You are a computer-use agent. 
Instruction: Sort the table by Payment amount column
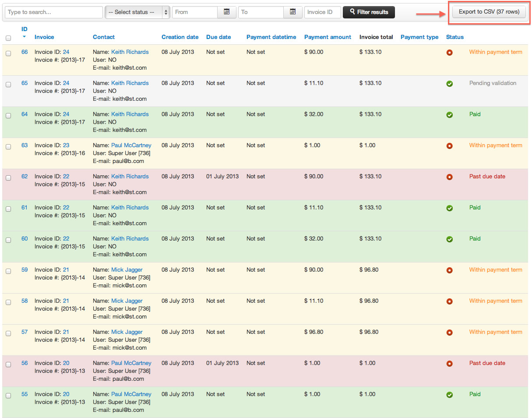point(328,37)
